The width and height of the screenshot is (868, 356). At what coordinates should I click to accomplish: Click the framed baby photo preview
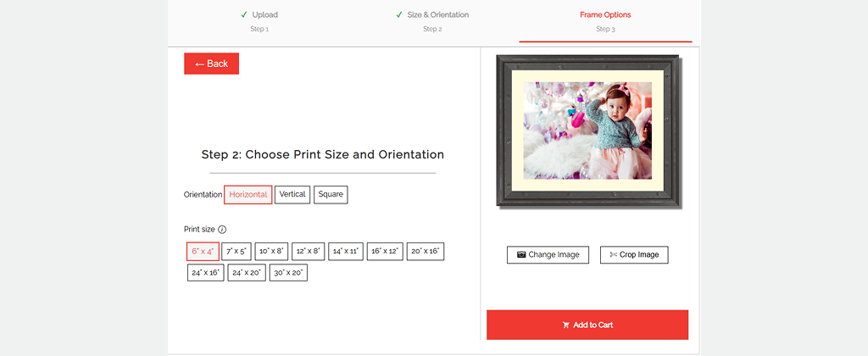[587, 131]
